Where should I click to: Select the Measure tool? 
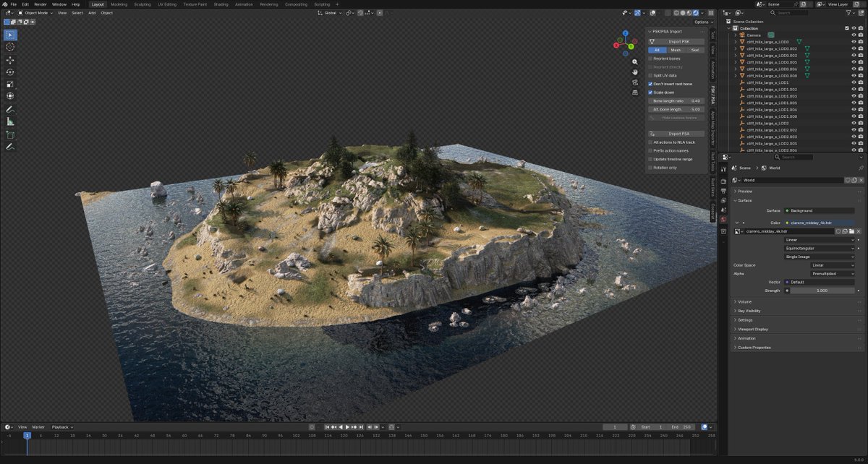click(10, 121)
